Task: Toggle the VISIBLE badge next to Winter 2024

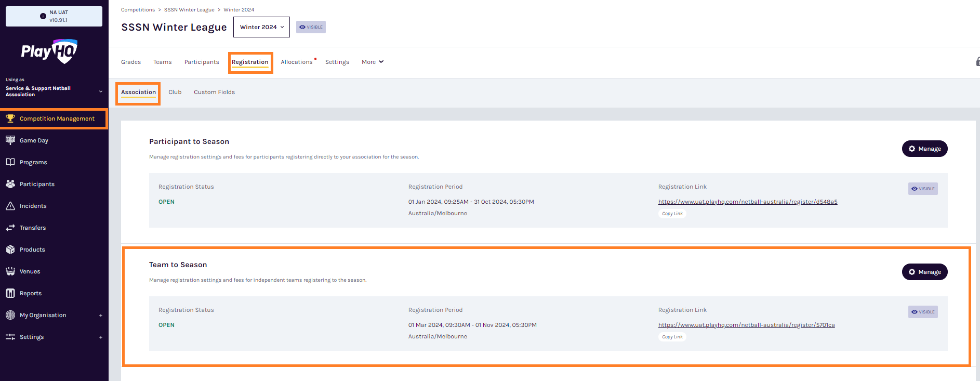Action: coord(311,27)
